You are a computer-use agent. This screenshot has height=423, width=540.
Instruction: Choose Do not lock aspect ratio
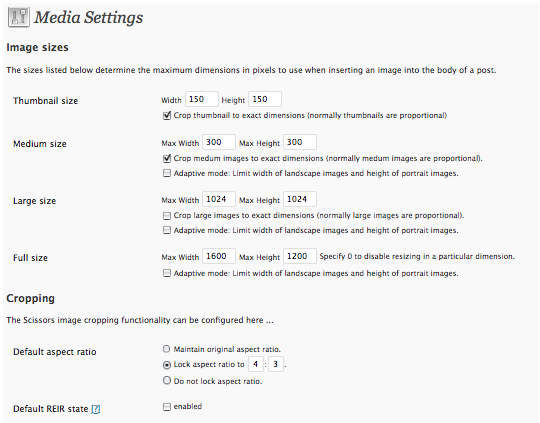pos(166,380)
